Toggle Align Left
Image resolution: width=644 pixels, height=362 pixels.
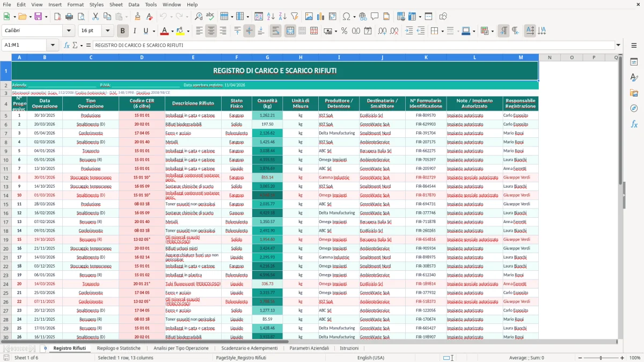tap(199, 31)
